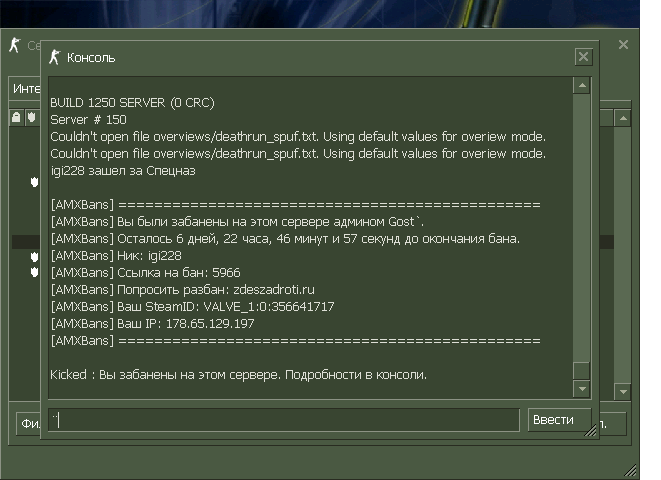Click the 'Kicked : Вы забанены' line
This screenshot has height=480, width=661.
click(239, 375)
